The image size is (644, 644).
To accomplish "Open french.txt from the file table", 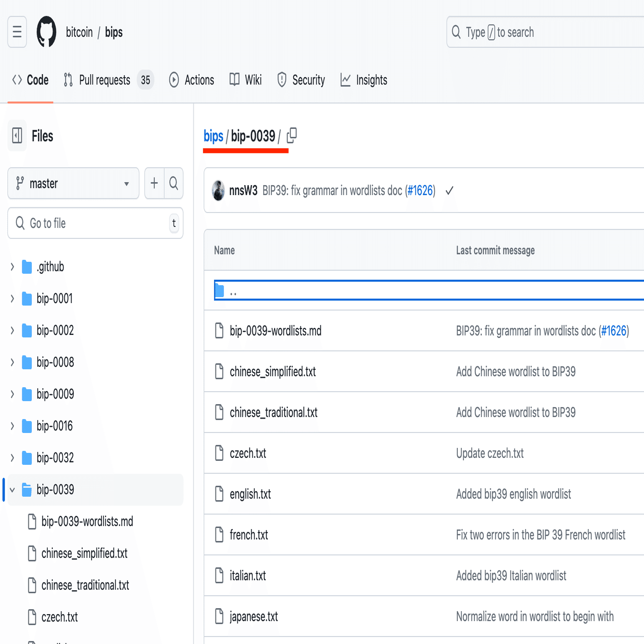I will (x=249, y=535).
